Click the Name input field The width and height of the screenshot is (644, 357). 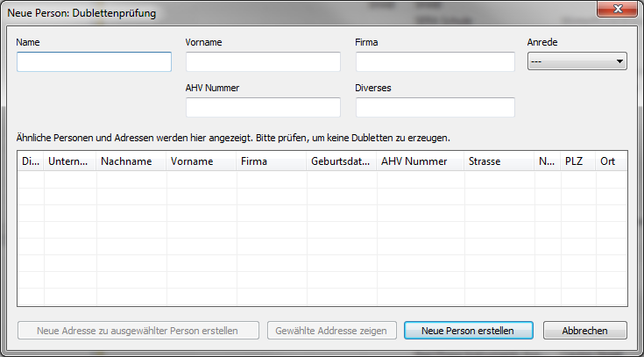coord(94,62)
